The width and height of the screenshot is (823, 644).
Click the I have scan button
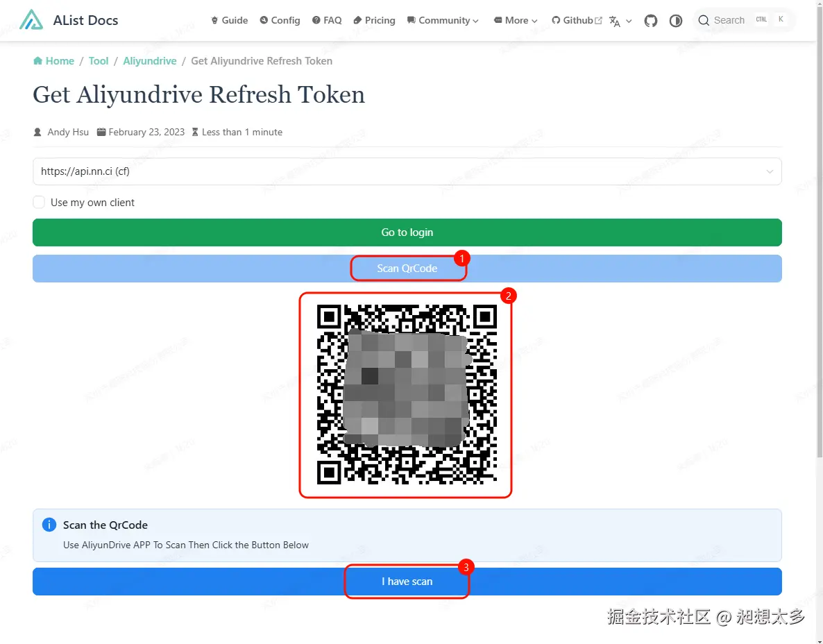[407, 582]
